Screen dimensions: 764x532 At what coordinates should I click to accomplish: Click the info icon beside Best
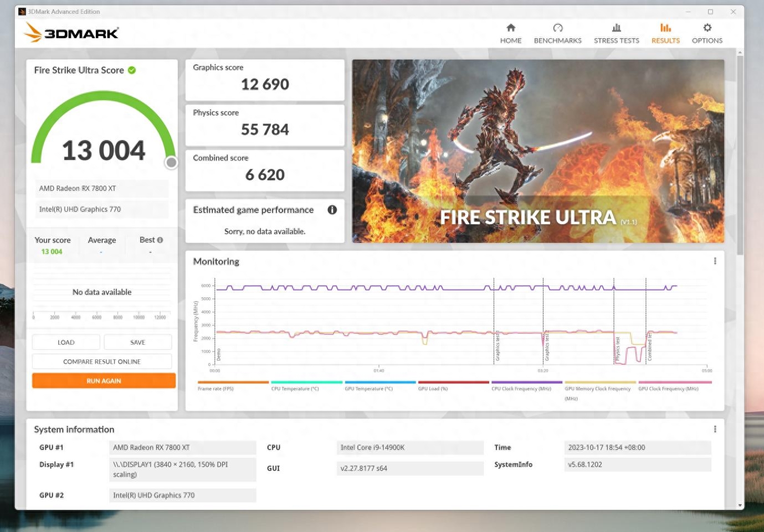(160, 240)
